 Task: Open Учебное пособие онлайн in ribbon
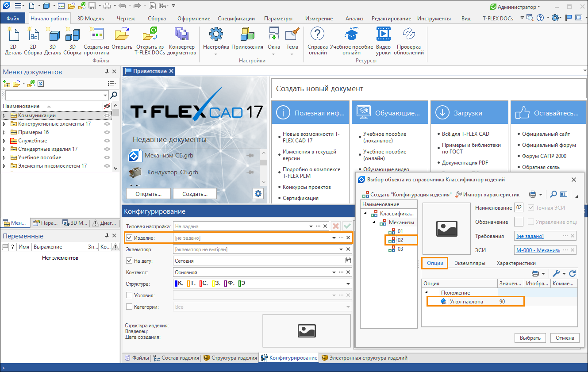[352, 41]
